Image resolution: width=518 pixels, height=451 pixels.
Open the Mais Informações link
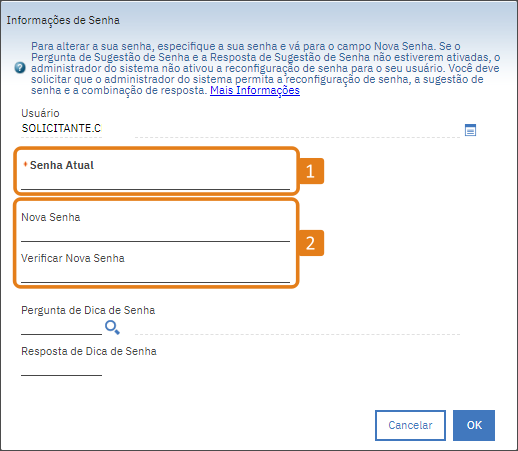point(255,90)
